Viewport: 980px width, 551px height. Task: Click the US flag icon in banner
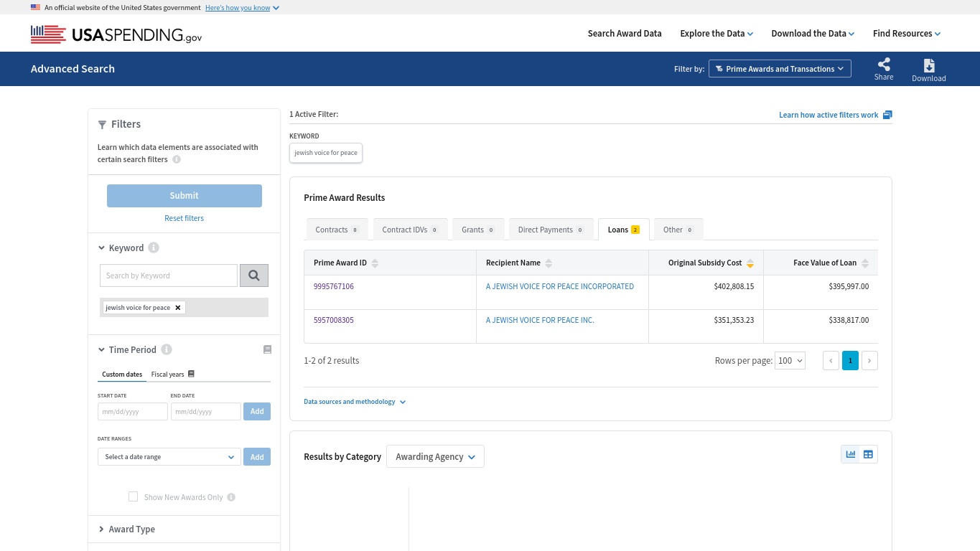point(35,7)
